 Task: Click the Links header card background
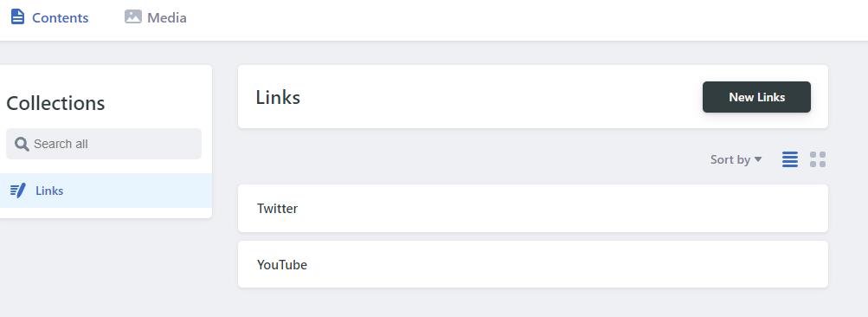pyautogui.click(x=498, y=97)
